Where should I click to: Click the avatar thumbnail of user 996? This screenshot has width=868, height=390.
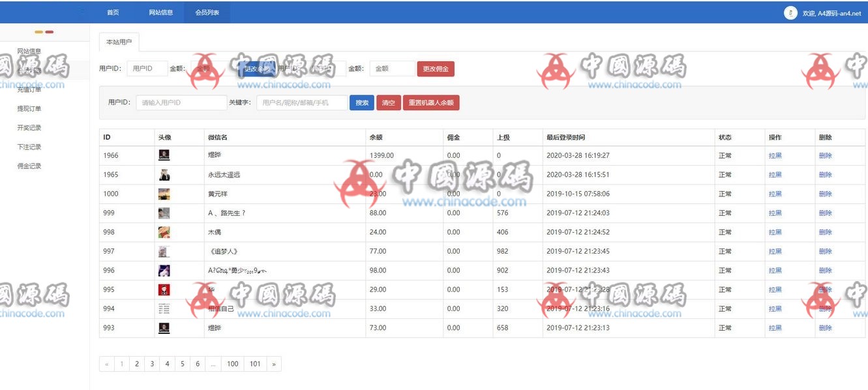coord(164,270)
